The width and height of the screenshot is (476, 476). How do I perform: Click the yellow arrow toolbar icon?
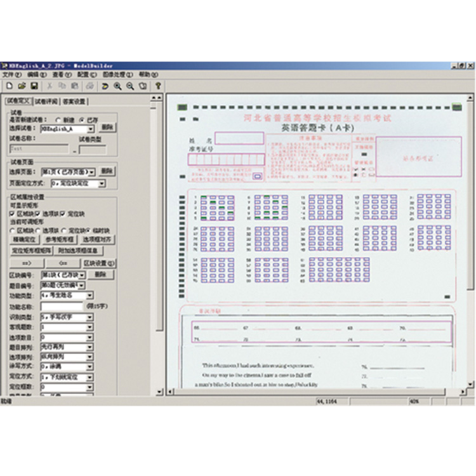(x=105, y=86)
